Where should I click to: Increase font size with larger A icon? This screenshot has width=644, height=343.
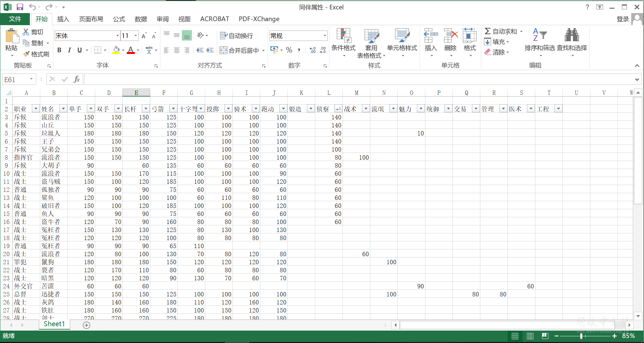(144, 36)
